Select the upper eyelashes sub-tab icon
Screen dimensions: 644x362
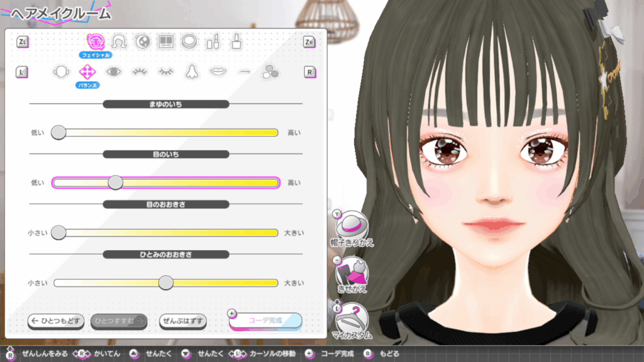[x=139, y=72]
